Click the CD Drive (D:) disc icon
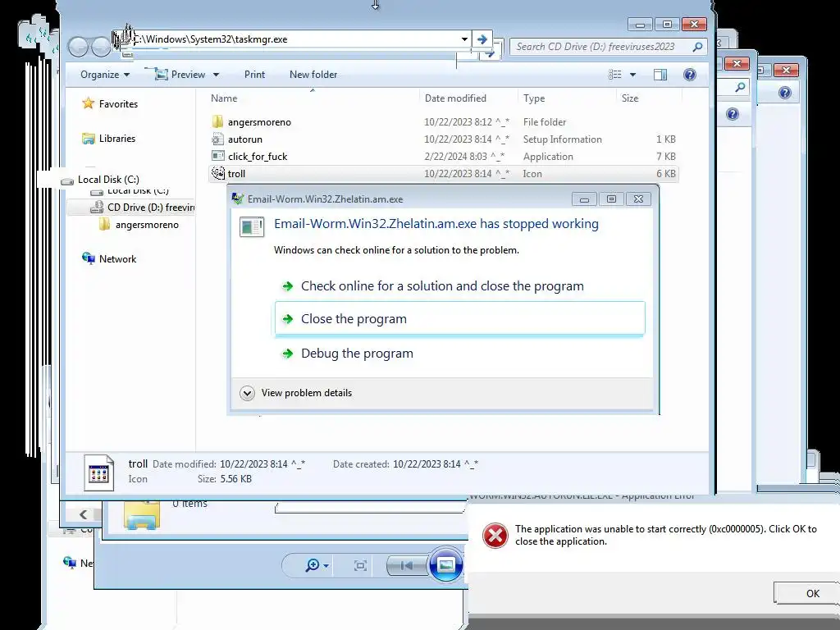The image size is (840, 630). click(97, 207)
